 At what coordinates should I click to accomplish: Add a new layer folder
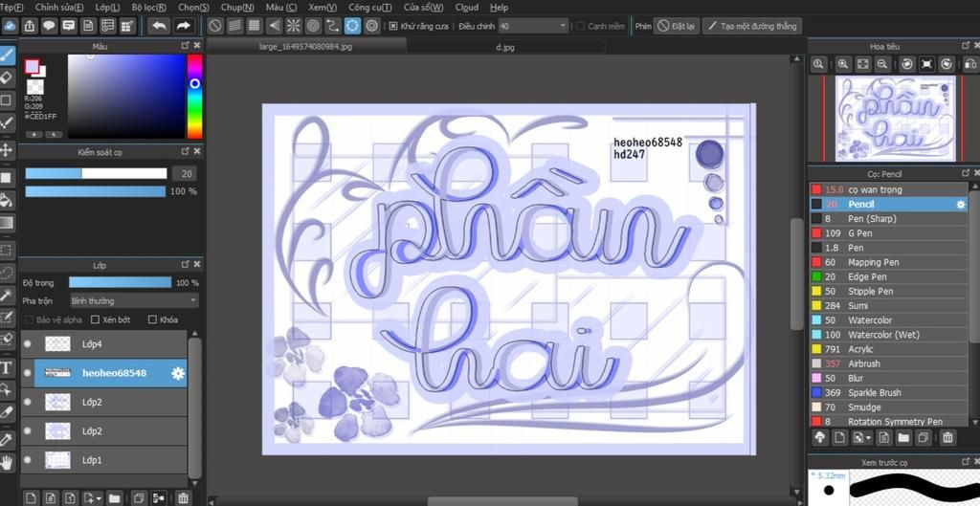point(117,498)
